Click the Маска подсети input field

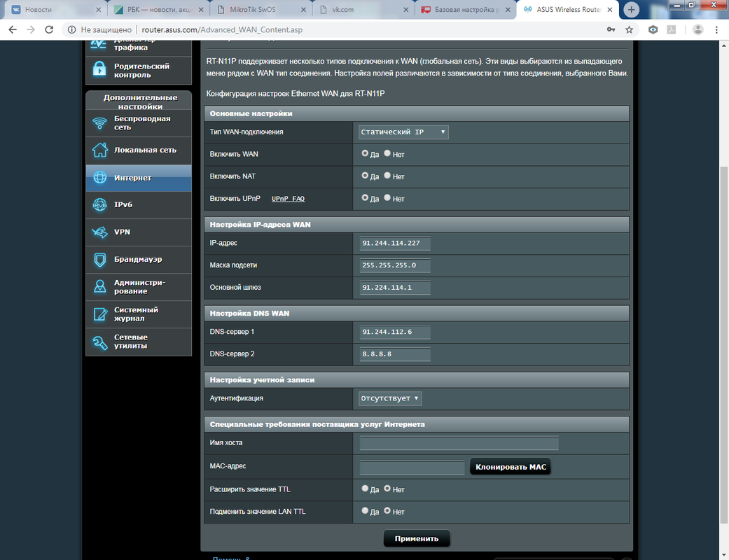click(x=395, y=265)
